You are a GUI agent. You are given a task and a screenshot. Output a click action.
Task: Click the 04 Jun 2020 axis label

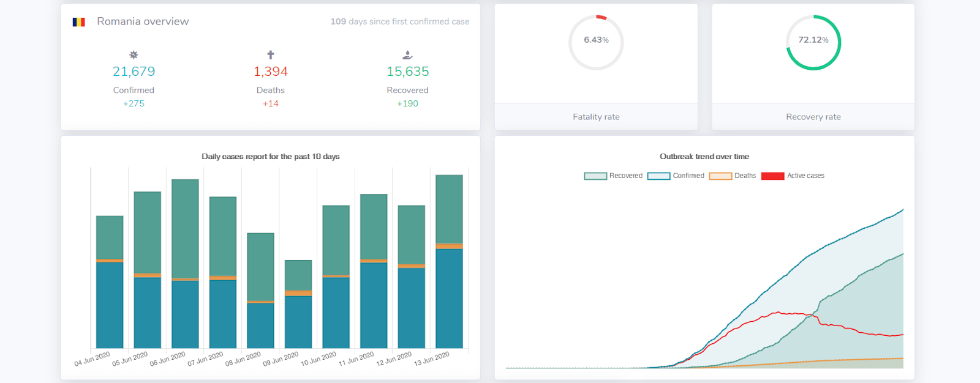92,359
